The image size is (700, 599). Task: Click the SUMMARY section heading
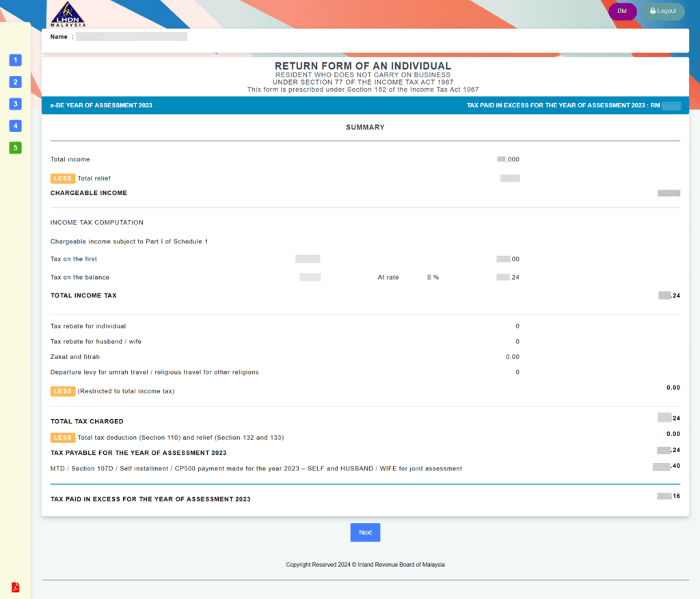tap(365, 127)
